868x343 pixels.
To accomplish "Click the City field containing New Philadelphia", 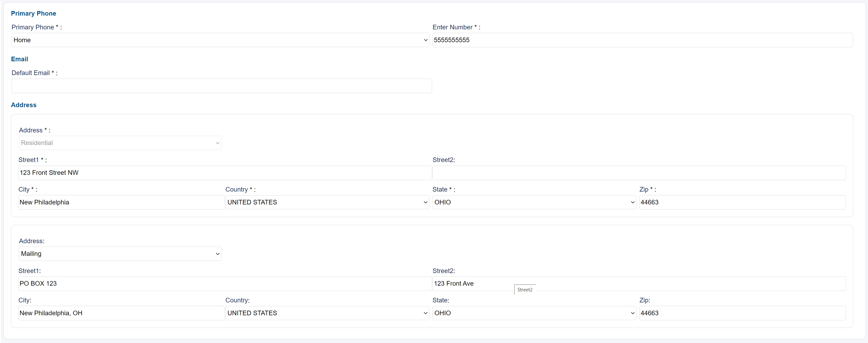I will [x=121, y=202].
